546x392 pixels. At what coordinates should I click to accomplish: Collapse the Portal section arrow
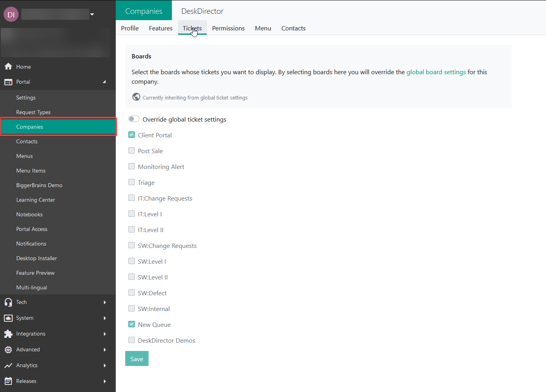(x=104, y=82)
